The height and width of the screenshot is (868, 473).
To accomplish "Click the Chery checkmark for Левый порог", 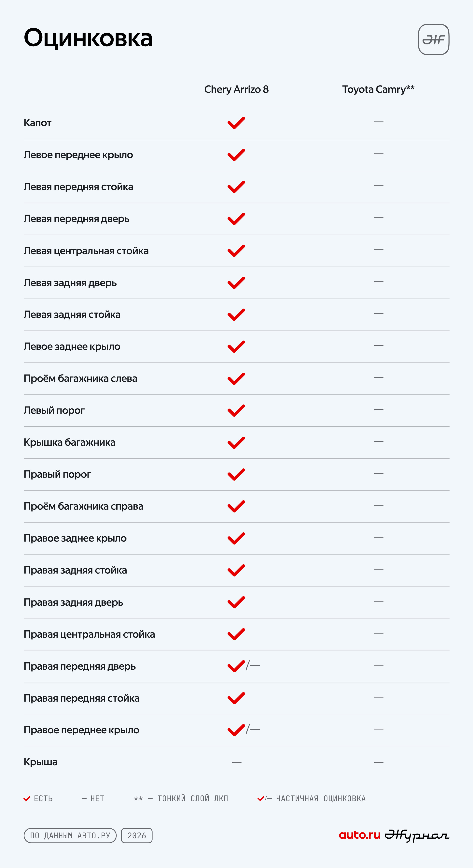I will coord(236,410).
